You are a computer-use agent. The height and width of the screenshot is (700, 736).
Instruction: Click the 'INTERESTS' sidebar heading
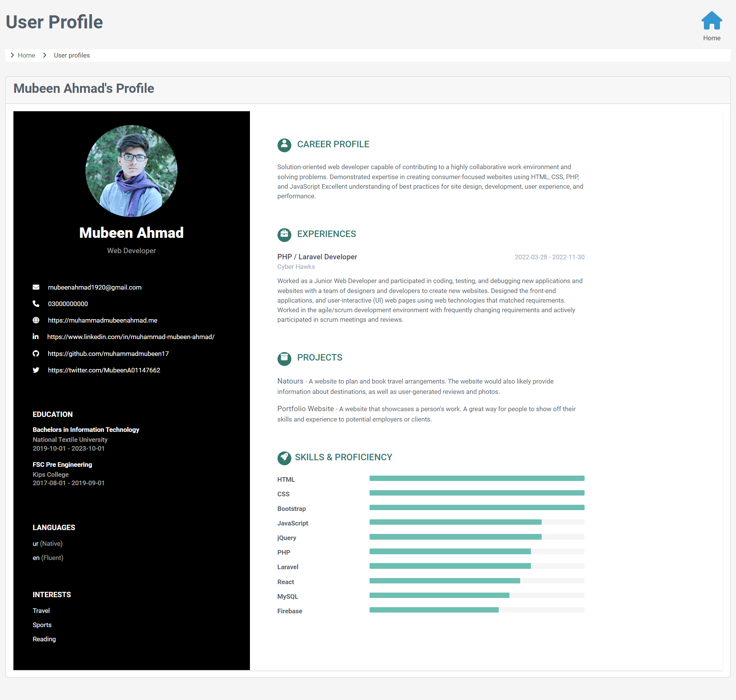52,595
